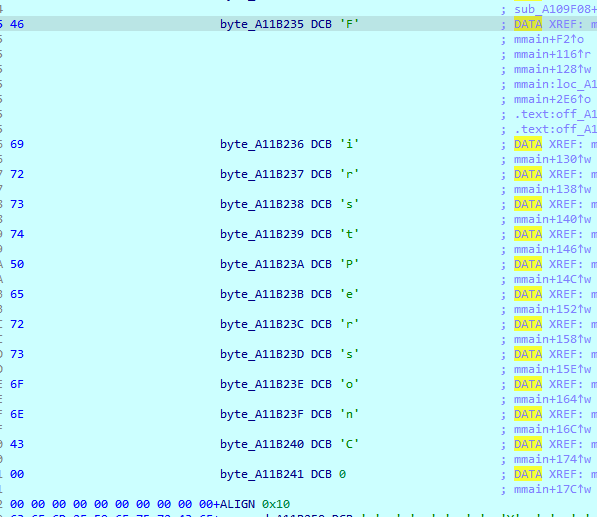Follow the mmain+138↑w cross reference
Viewport: 597px width, 517px height.
(x=552, y=189)
